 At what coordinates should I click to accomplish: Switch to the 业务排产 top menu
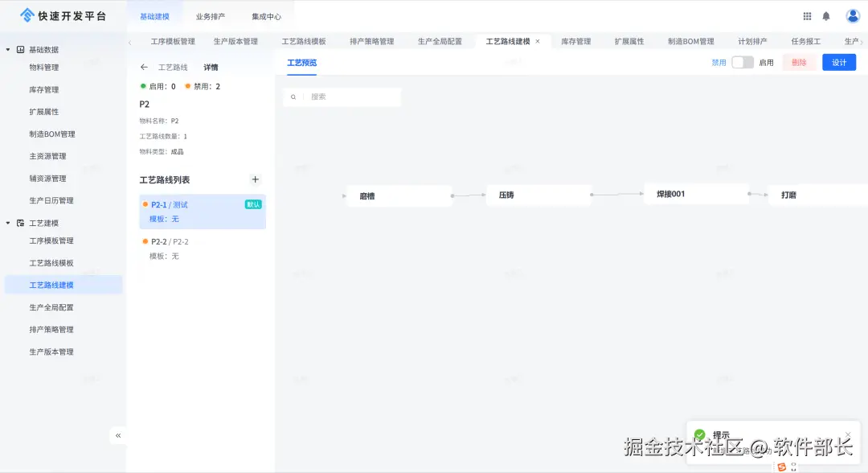[211, 17]
